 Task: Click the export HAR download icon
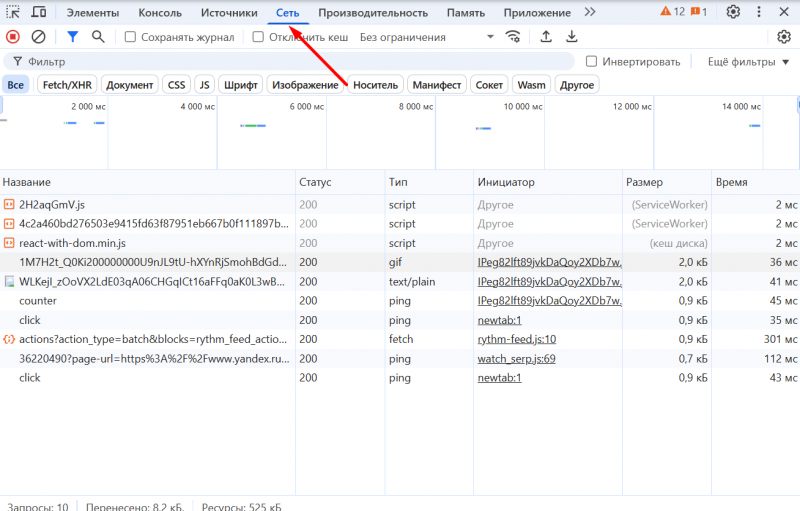[x=572, y=37]
